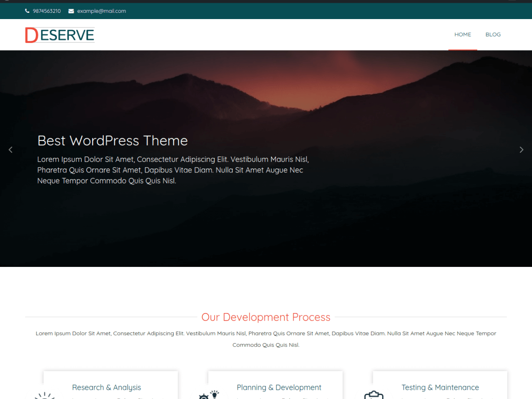This screenshot has width=532, height=399.
Task: Open the Planning & Development card title
Action: point(279,387)
